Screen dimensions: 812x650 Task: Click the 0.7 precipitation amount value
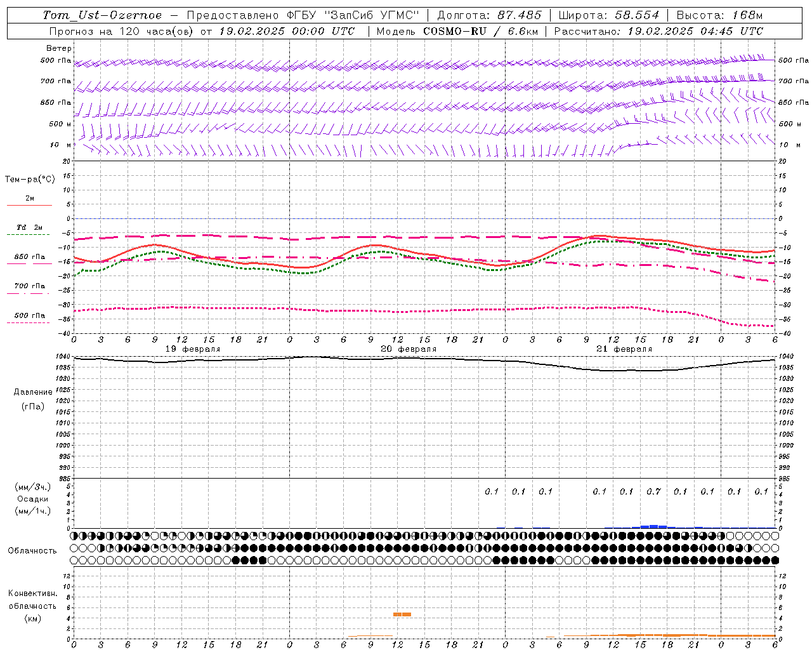653,491
